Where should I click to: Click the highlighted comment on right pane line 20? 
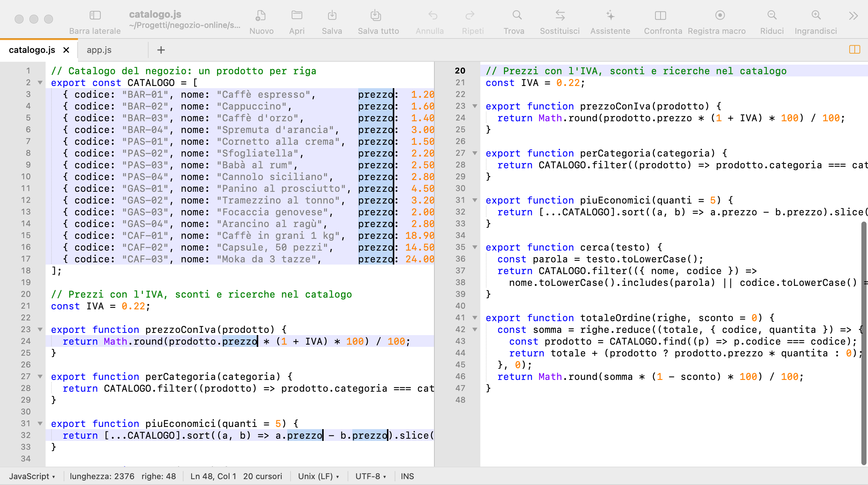pyautogui.click(x=636, y=71)
